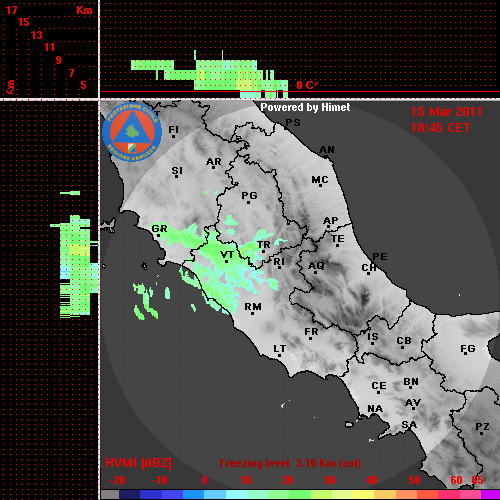
Task: Click the AQ city label
Action: 316,266
